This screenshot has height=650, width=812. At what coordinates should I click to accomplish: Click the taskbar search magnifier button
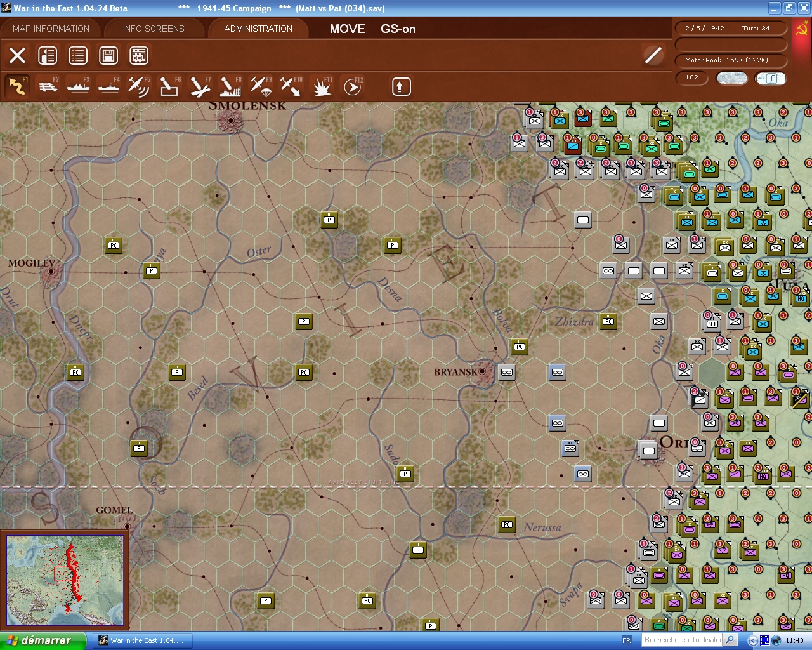tap(731, 640)
